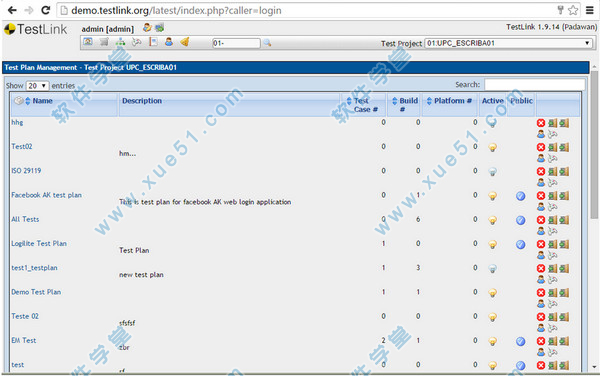Open the User Management toolbar icon
The height and width of the screenshot is (376, 600).
pyautogui.click(x=169, y=42)
